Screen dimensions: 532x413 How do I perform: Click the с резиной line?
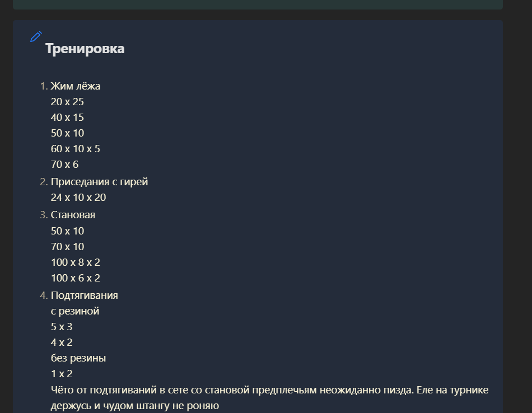(75, 311)
